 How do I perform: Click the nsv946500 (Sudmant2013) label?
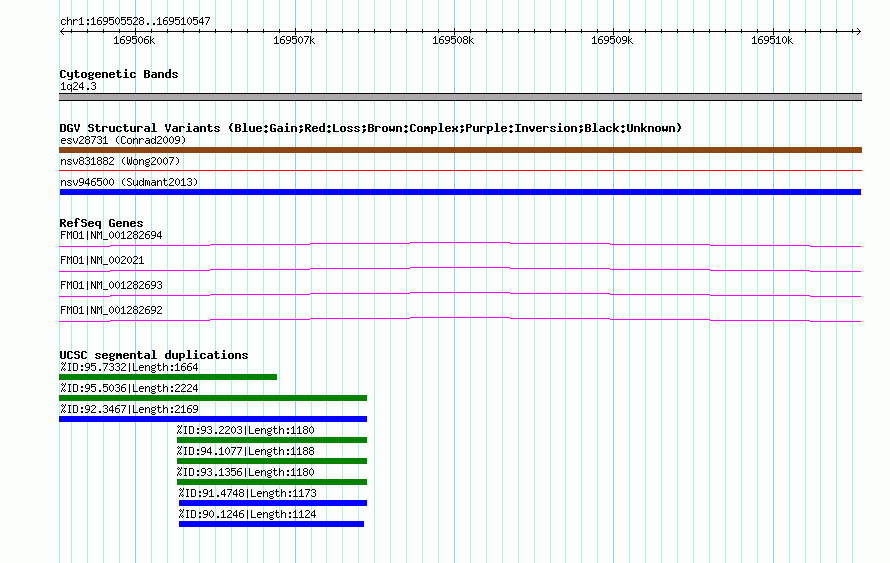(129, 182)
